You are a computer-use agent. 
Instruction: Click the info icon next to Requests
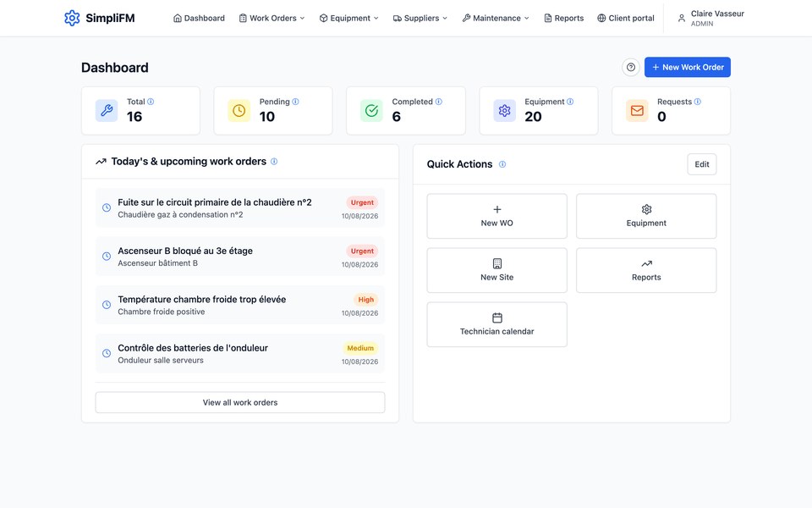click(698, 102)
